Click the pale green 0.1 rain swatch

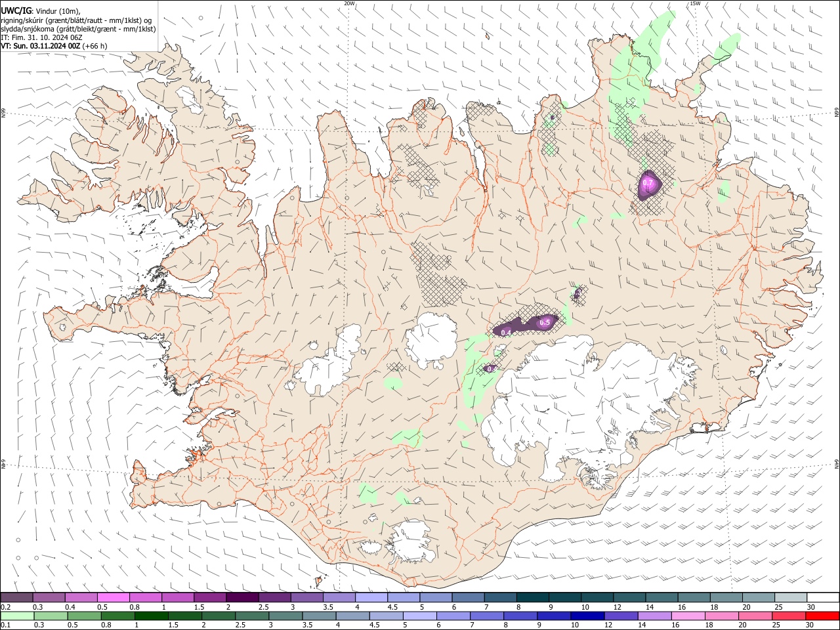[16, 616]
